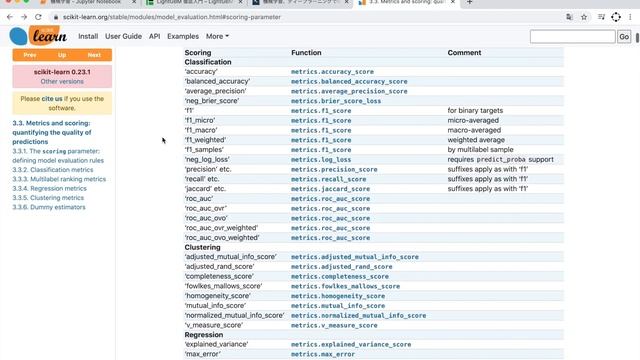Open metrics.v_measure_score link
The width and height of the screenshot is (640, 360).
[x=334, y=326]
